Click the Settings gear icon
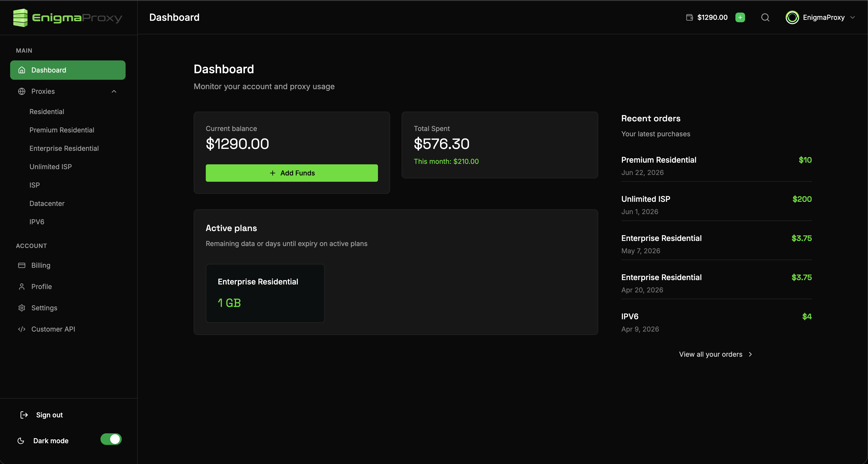Viewport: 868px width, 464px height. pos(22,308)
